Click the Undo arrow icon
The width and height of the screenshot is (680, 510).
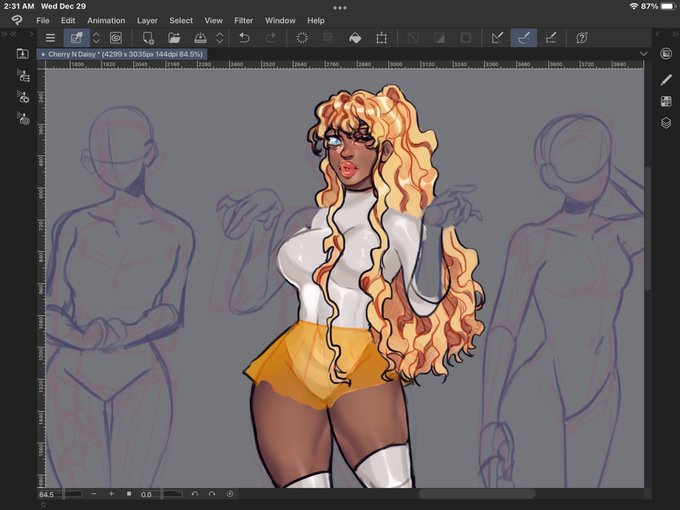click(x=244, y=38)
